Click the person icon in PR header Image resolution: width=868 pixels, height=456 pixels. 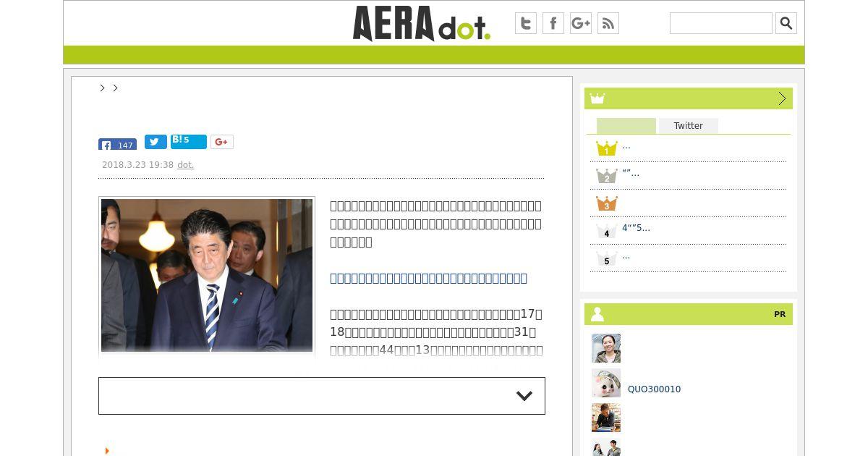click(x=597, y=314)
